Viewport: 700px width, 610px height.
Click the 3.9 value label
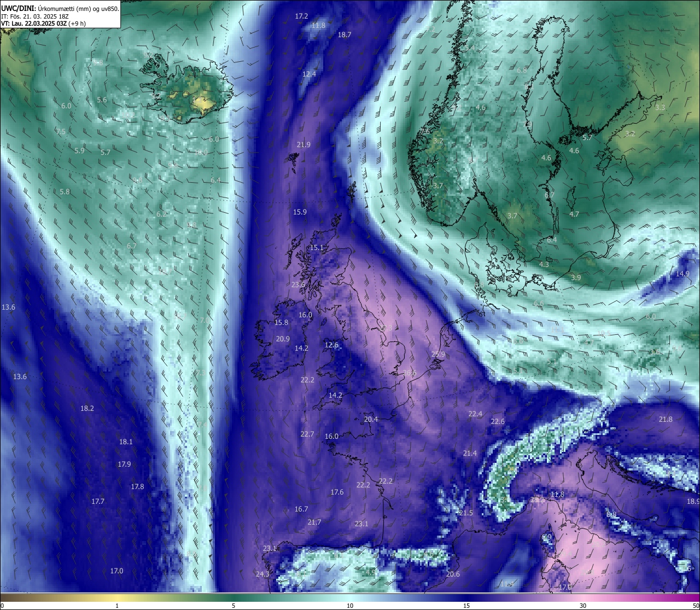pyautogui.click(x=576, y=278)
